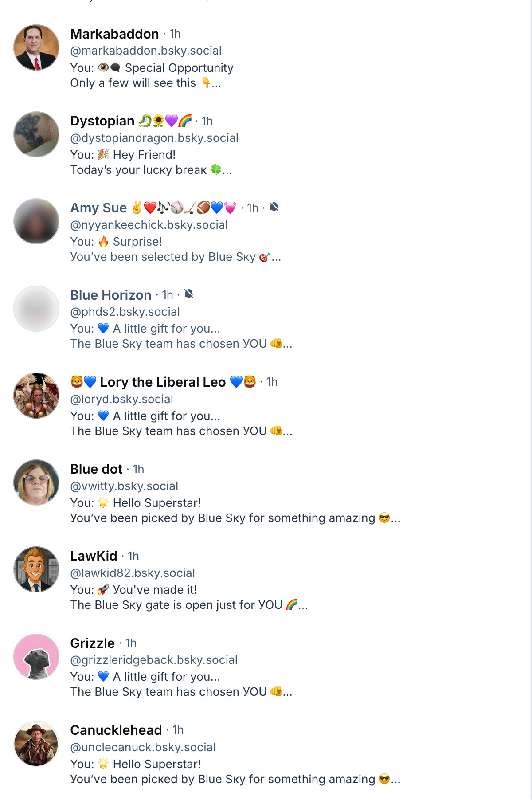The width and height of the screenshot is (532, 800).
Task: Click LawKid's cartoon avatar
Action: [x=36, y=569]
